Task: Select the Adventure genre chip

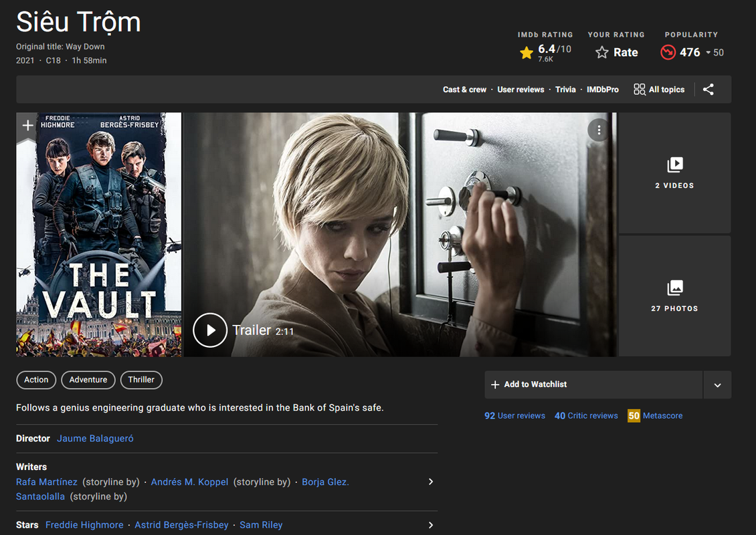Action: (88, 380)
